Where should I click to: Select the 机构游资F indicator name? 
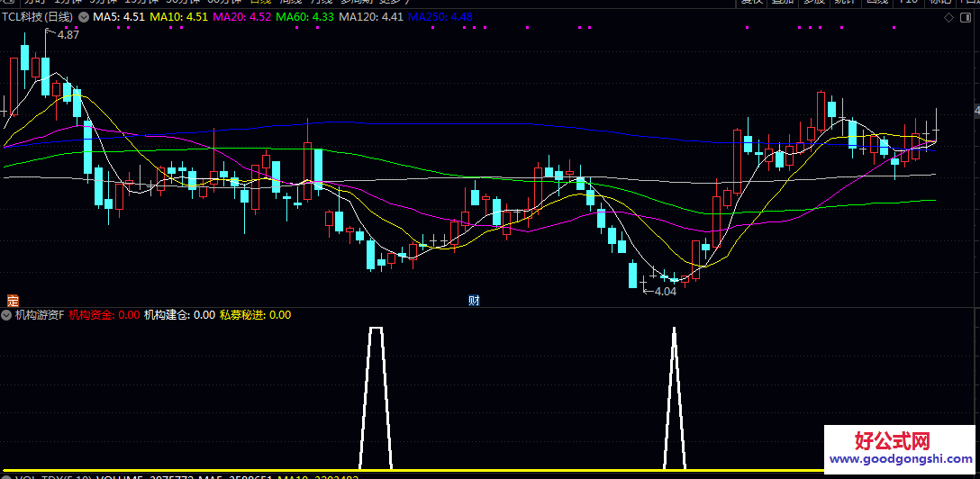(40, 315)
